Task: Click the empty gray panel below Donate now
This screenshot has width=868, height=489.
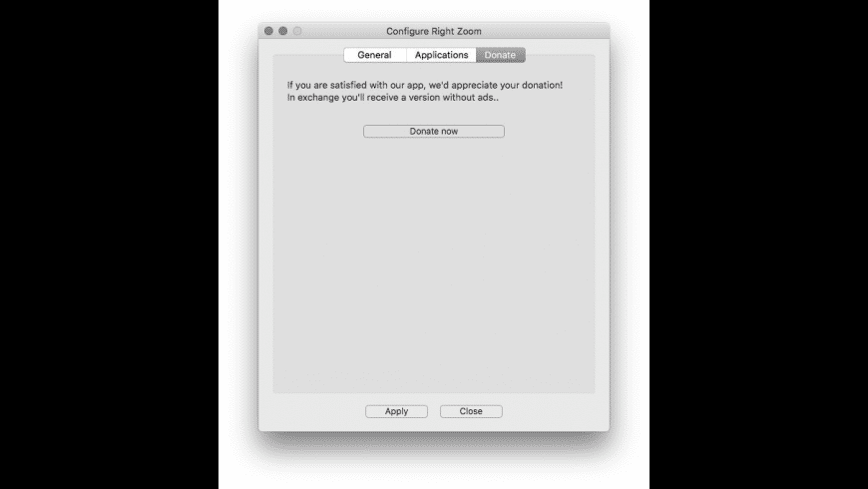Action: pos(433,265)
